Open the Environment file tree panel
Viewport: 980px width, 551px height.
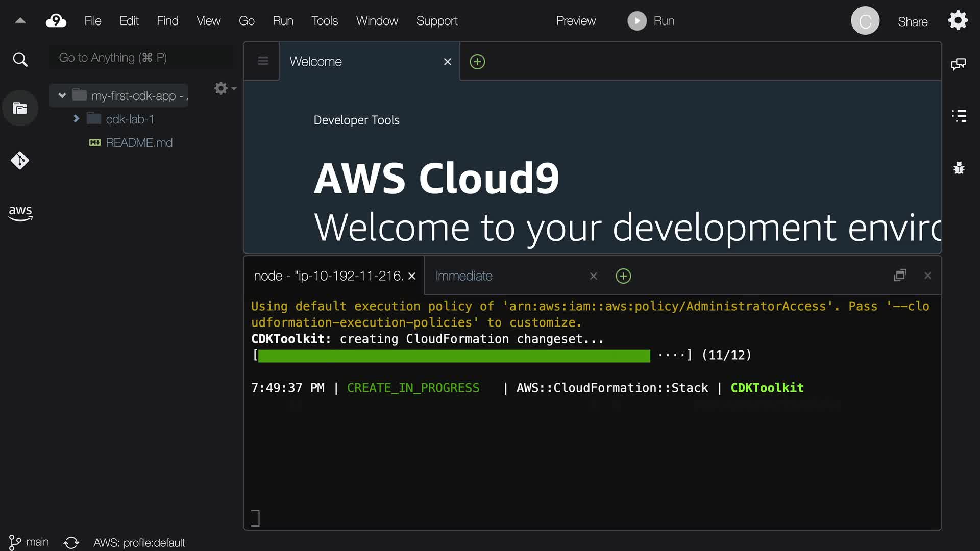[20, 108]
